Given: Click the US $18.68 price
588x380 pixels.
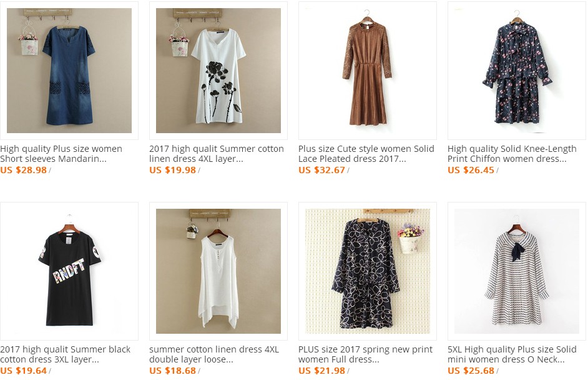Looking at the screenshot, I should [x=172, y=371].
